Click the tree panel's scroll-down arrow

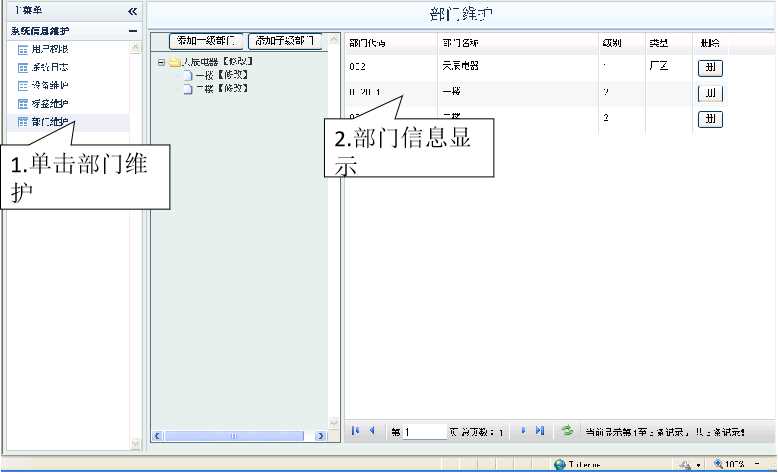pos(334,422)
